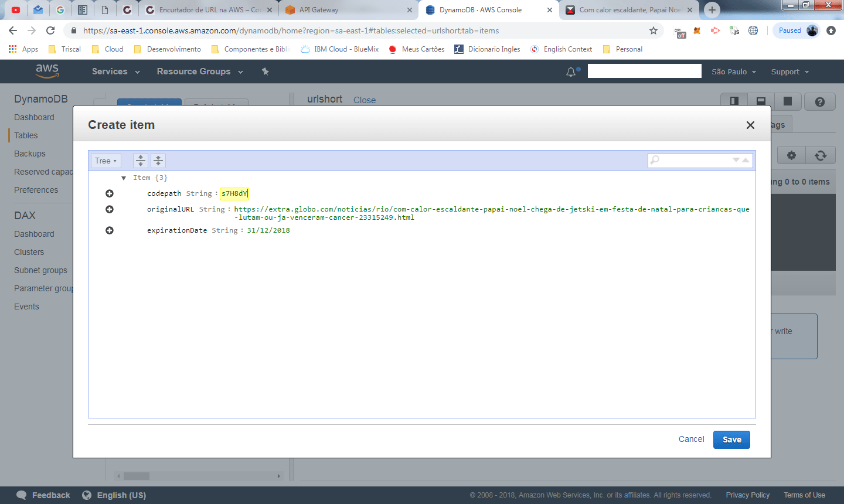This screenshot has height=504, width=844.
Task: Switch to the Encurtador de URL na AWS tab
Action: 209,10
